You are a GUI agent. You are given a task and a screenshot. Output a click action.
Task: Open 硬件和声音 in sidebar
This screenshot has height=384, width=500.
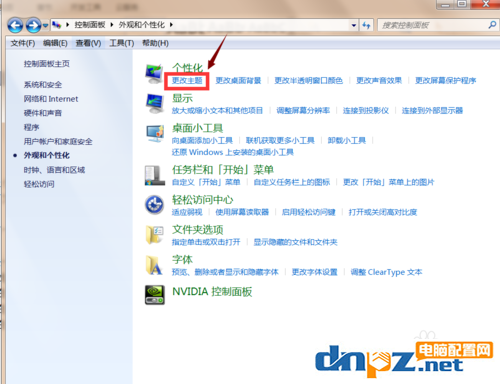click(x=43, y=113)
